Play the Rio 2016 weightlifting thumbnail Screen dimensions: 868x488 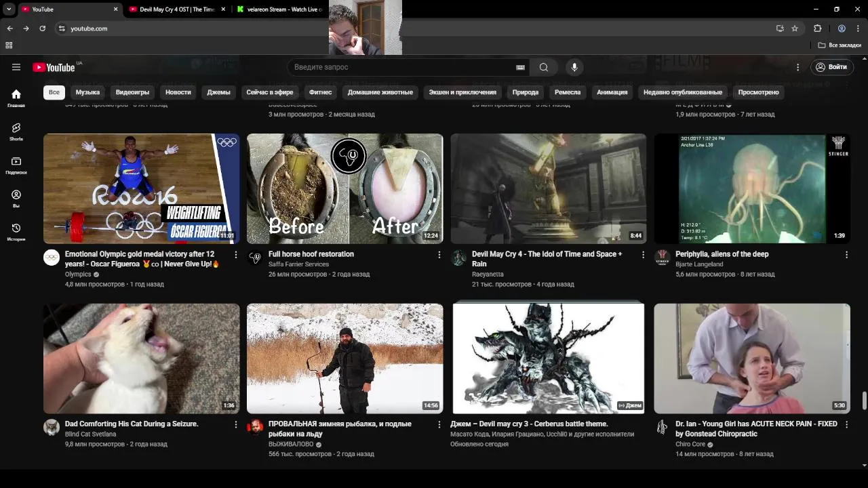point(141,188)
